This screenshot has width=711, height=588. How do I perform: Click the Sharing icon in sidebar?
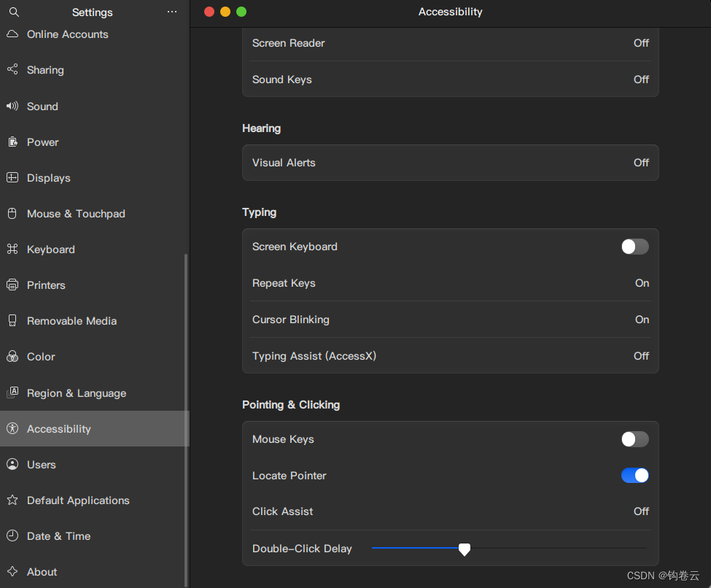point(12,69)
